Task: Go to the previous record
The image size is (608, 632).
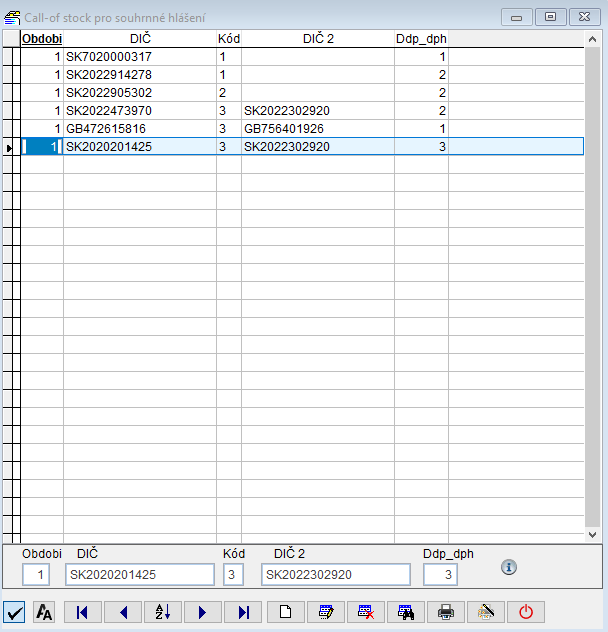Action: pyautogui.click(x=123, y=612)
